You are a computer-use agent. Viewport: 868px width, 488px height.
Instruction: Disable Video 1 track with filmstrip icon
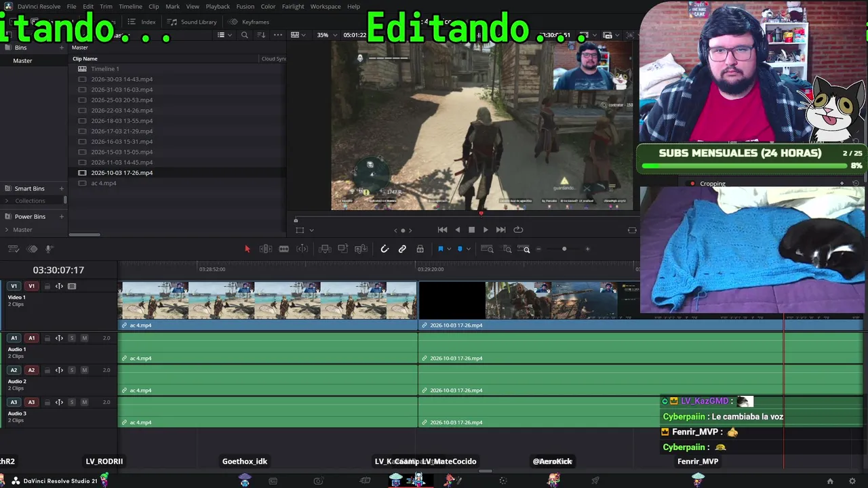click(x=72, y=286)
